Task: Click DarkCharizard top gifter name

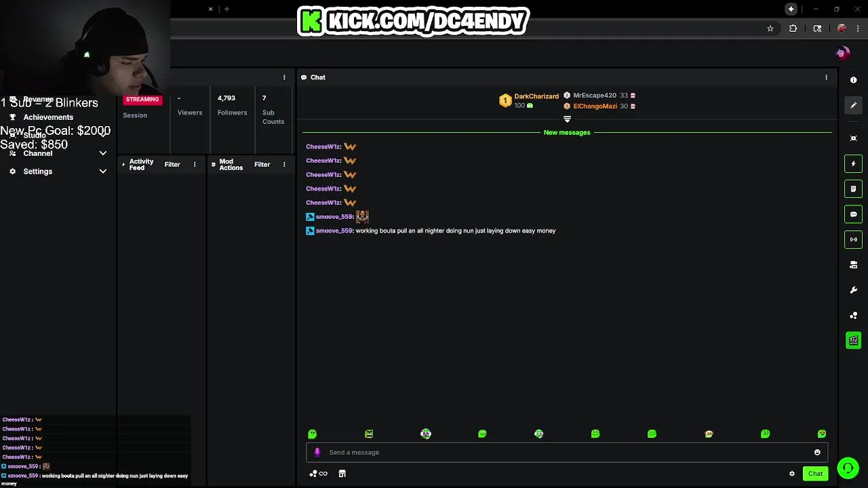Action: [x=536, y=96]
